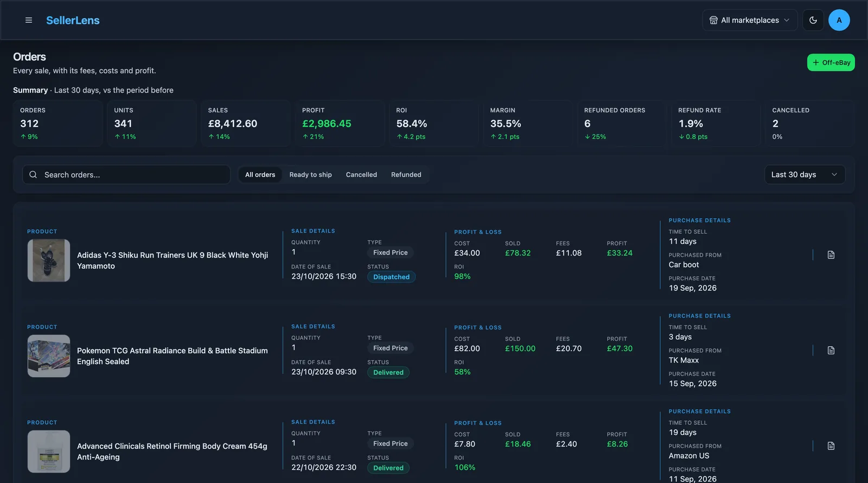This screenshot has height=483, width=868.
Task: Click the Margin value 35.5%
Action: (506, 124)
